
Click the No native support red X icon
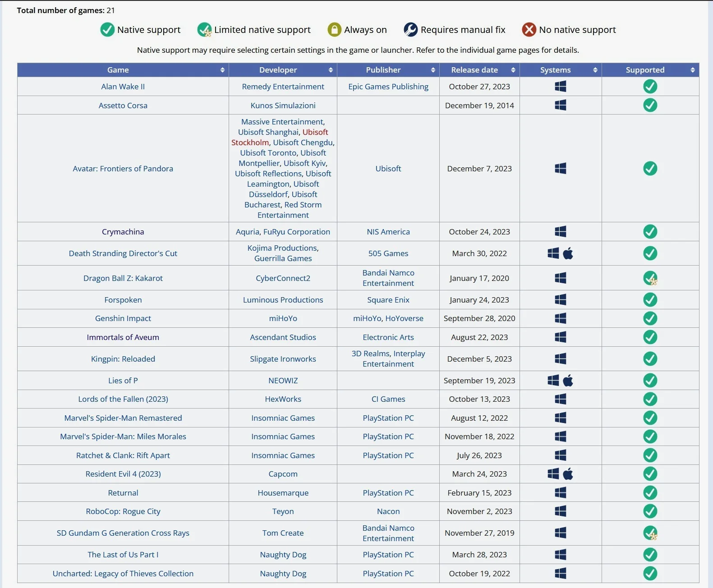529,30
